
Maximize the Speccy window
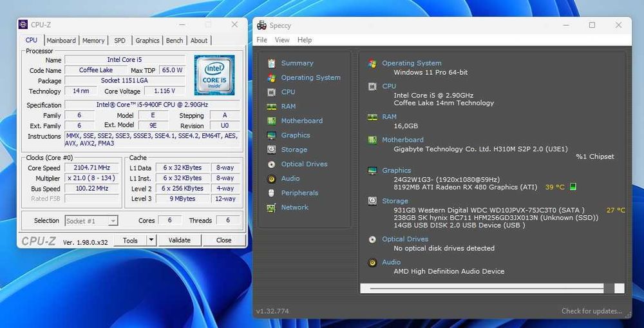coord(592,25)
